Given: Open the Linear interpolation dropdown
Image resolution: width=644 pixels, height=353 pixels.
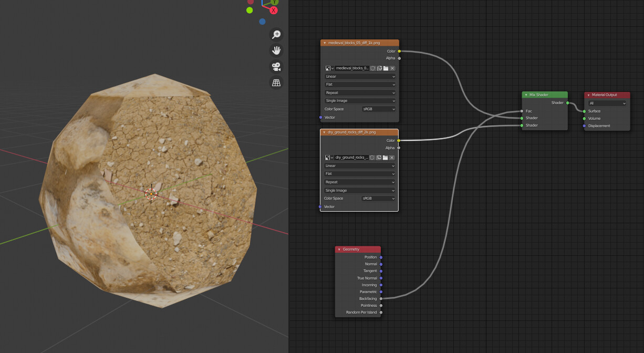Looking at the screenshot, I should 359,76.
